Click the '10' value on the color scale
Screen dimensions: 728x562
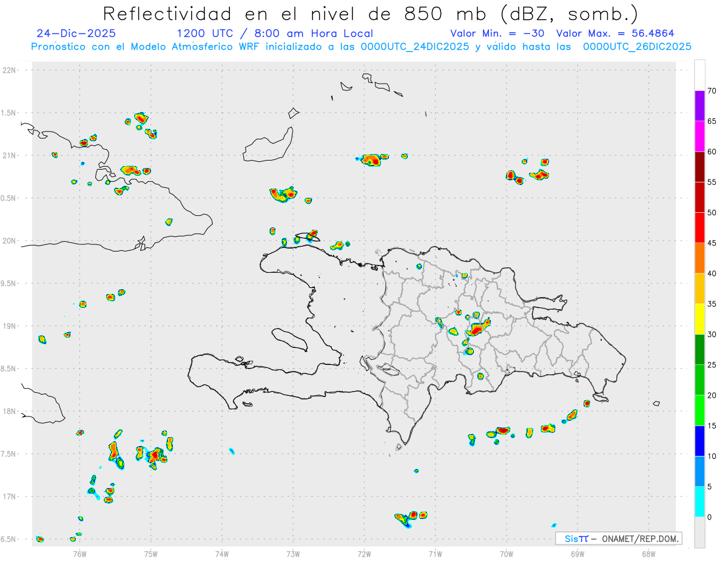(x=712, y=457)
